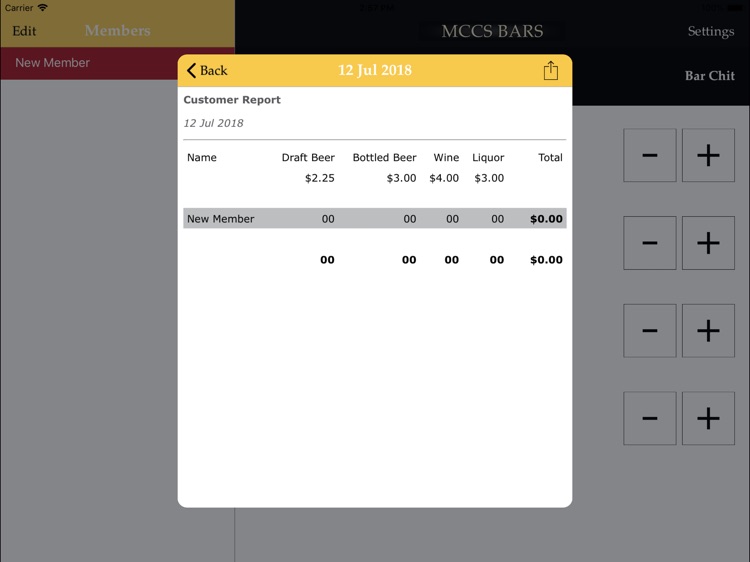Tap the fourth row minus button
This screenshot has height=562, width=750.
(x=650, y=418)
